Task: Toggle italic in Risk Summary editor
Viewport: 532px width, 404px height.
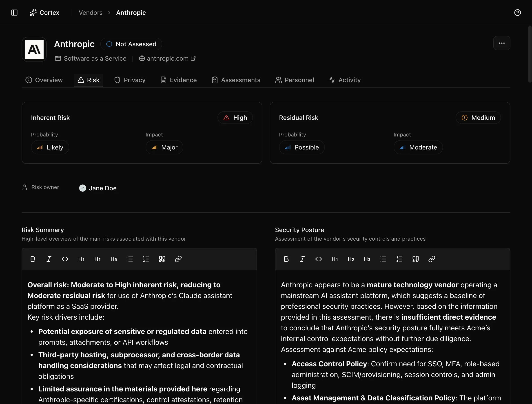Action: click(49, 259)
